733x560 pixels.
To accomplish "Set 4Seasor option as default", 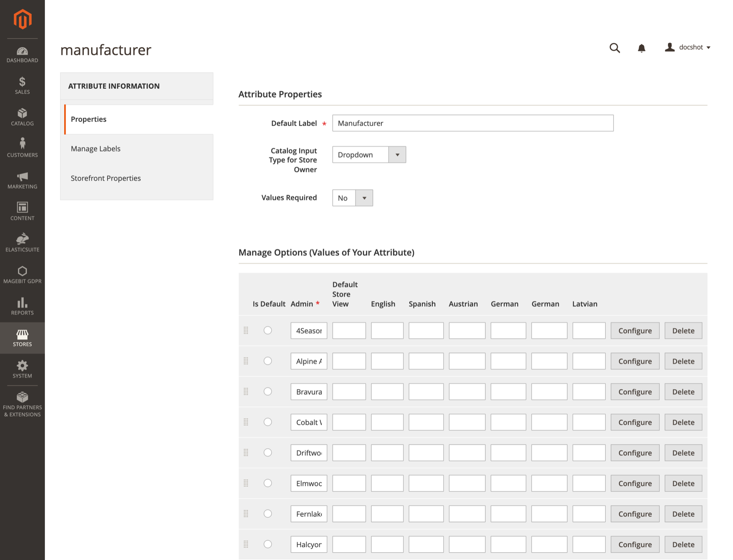I will (x=268, y=330).
